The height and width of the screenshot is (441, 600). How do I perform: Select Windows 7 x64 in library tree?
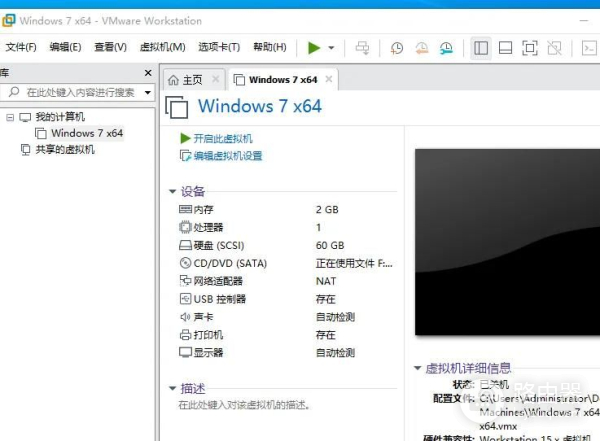click(87, 133)
